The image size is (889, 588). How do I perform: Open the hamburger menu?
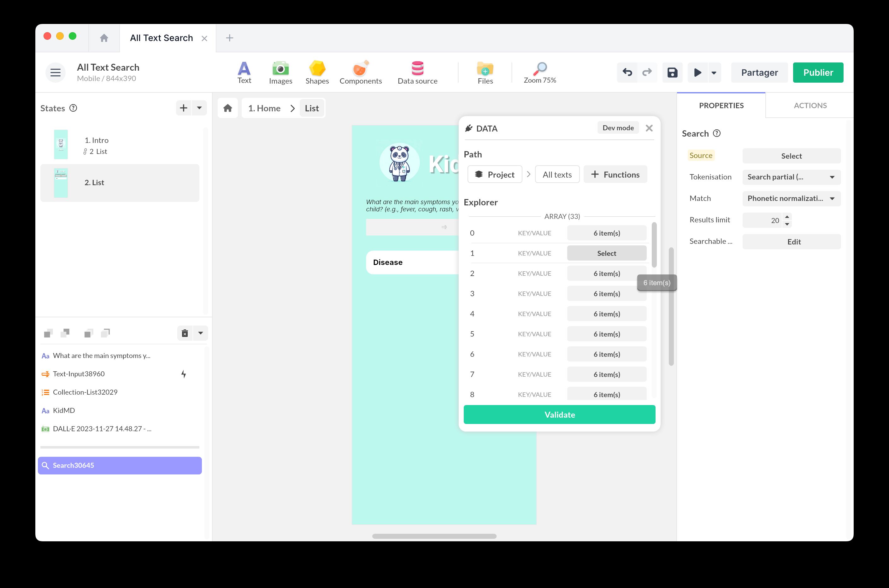pyautogui.click(x=55, y=72)
